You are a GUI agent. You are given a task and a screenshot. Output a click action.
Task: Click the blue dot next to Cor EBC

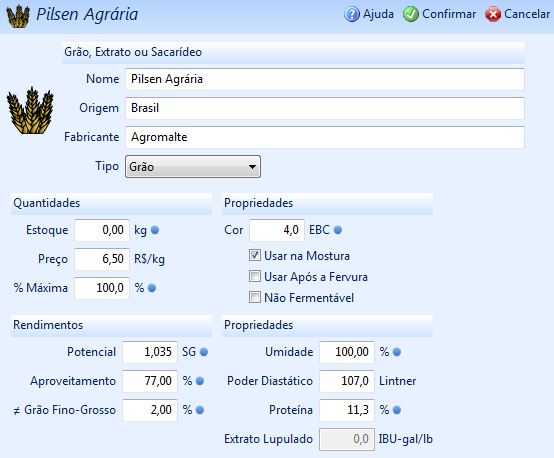[338, 230]
